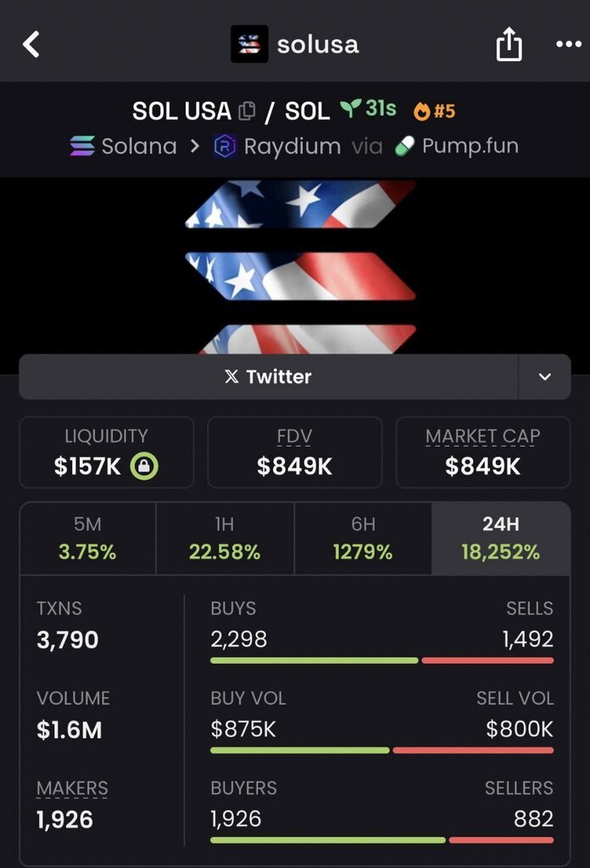590x868 pixels.
Task: Tap the chevron after Solana
Action: tap(195, 146)
